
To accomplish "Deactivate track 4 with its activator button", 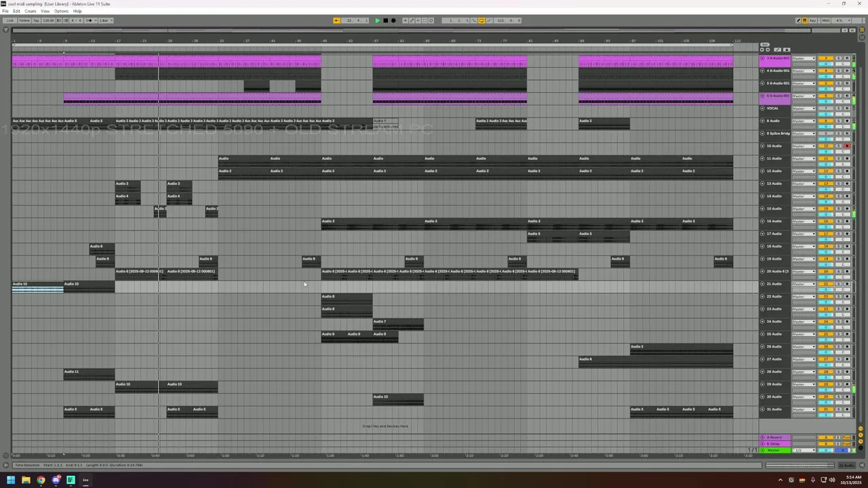I will click(x=826, y=70).
